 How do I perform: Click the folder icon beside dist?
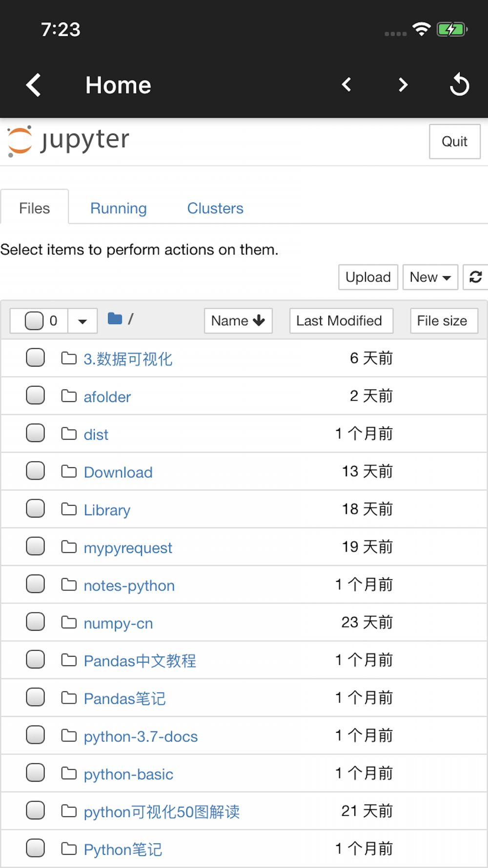69,434
